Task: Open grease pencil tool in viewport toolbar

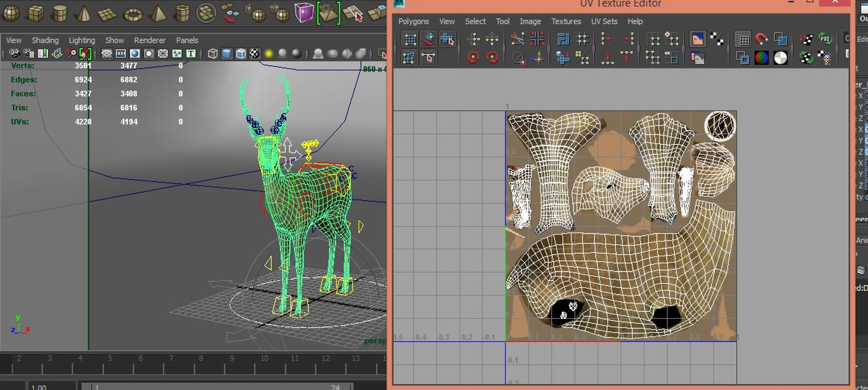Action: point(85,54)
